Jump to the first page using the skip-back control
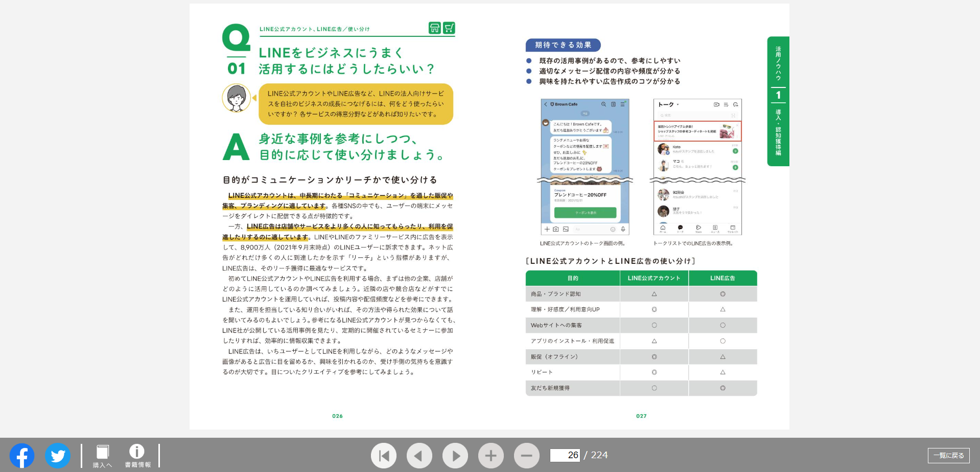Viewport: 980px width, 472px height. [x=384, y=455]
